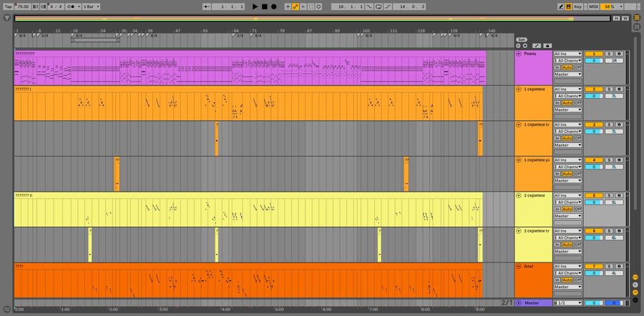Select the purple Рояль MIDI clip
This screenshot has width=644, height=316.
250,68
